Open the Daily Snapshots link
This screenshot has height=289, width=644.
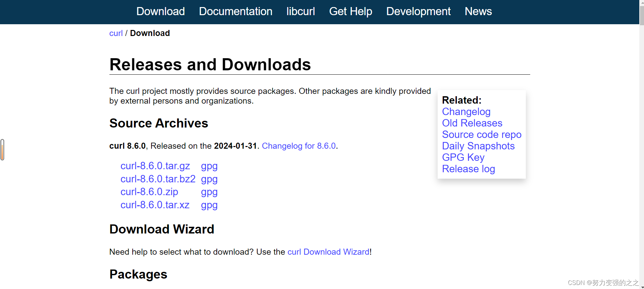tap(478, 146)
